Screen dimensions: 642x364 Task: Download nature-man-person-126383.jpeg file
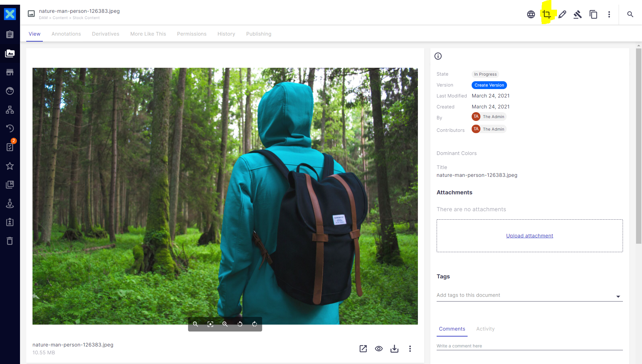click(394, 349)
